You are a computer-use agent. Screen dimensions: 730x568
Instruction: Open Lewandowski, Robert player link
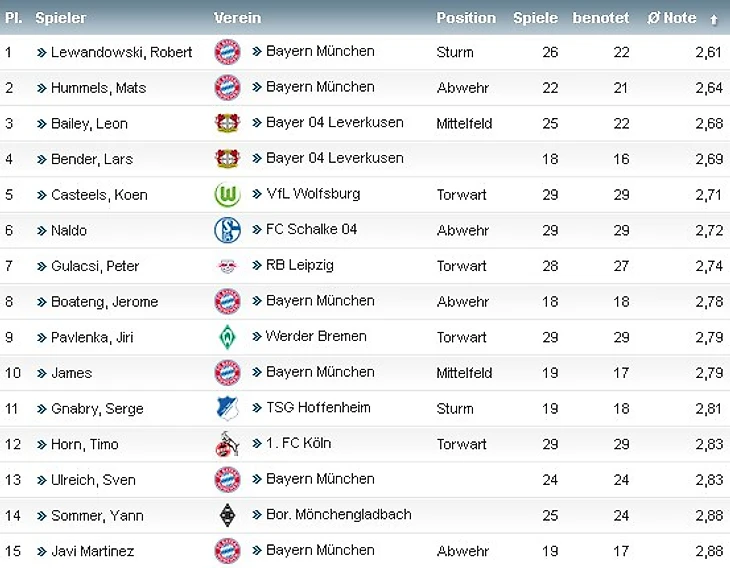coord(121,52)
